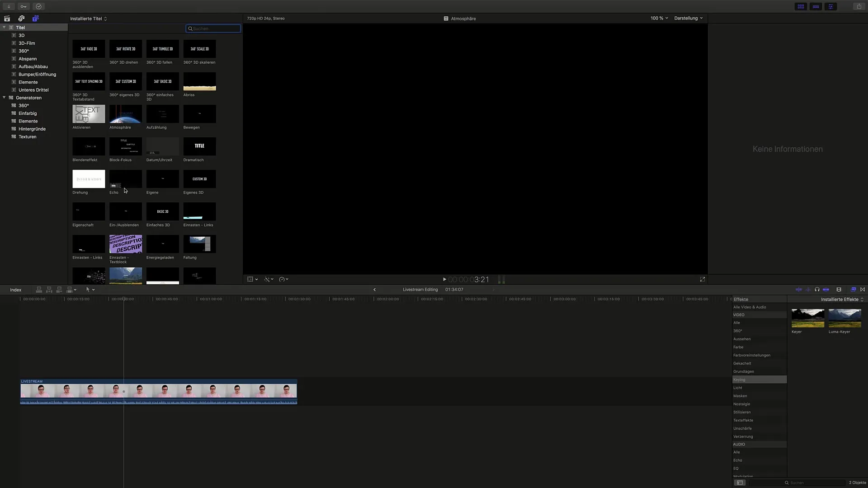
Task: Toggle solo headphones icon
Action: pos(817,290)
